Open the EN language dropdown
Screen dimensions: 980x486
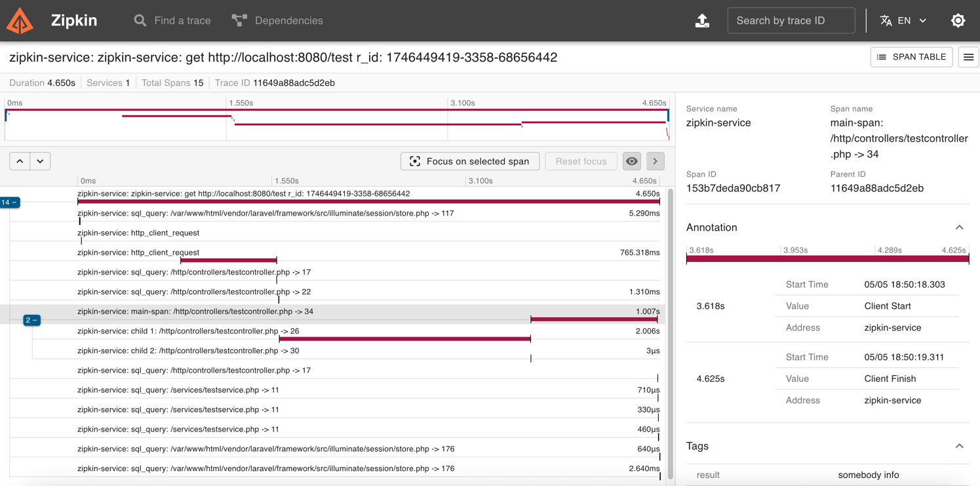click(x=912, y=21)
